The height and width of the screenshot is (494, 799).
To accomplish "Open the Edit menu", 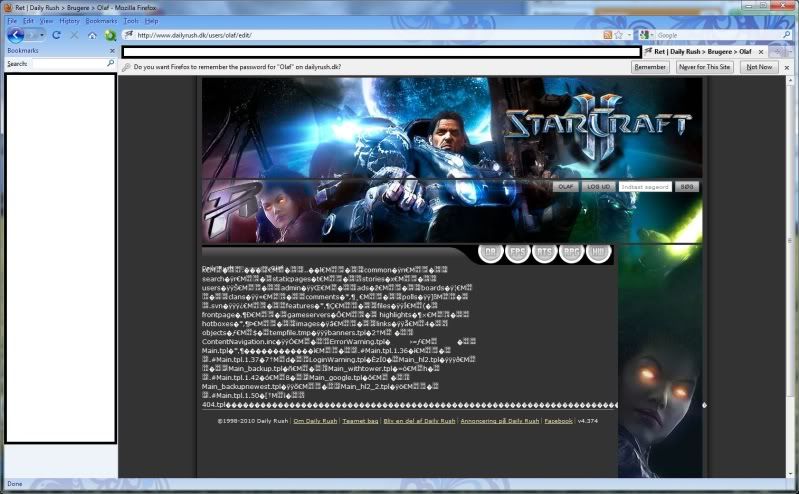I will (x=28, y=21).
